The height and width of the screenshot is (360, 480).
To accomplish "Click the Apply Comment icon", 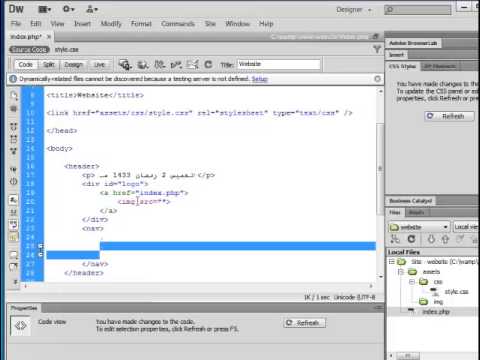I will pyautogui.click(x=13, y=255).
